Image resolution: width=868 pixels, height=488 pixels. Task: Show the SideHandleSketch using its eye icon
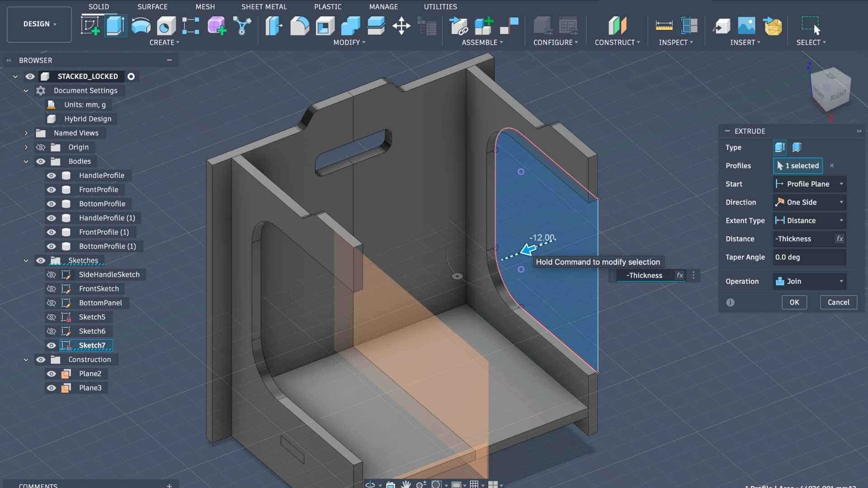tap(52, 275)
